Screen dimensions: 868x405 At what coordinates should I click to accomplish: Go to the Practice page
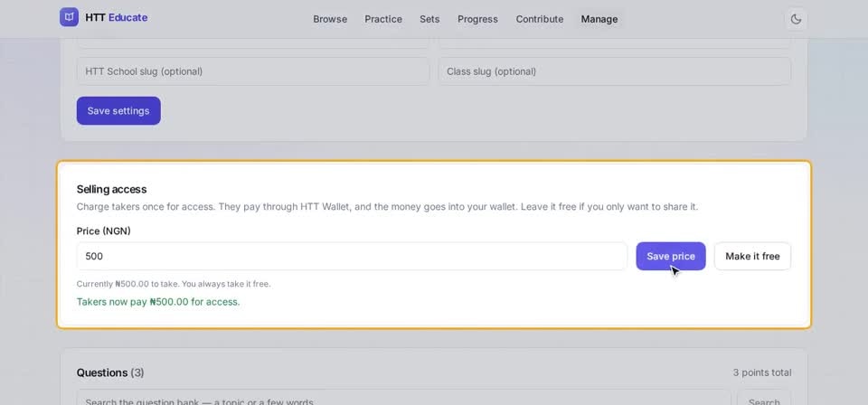coord(383,19)
